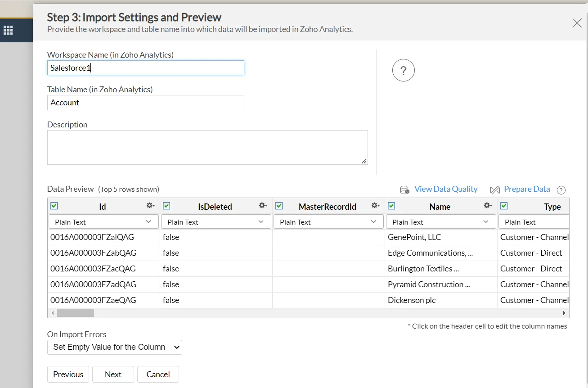Click the help question mark near Prepare Data
Viewport: 588px width, 388px height.
(x=561, y=190)
